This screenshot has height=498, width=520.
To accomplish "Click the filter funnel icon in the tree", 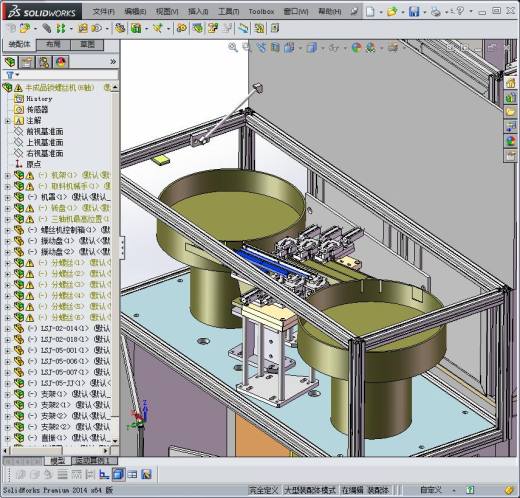I will 10,75.
